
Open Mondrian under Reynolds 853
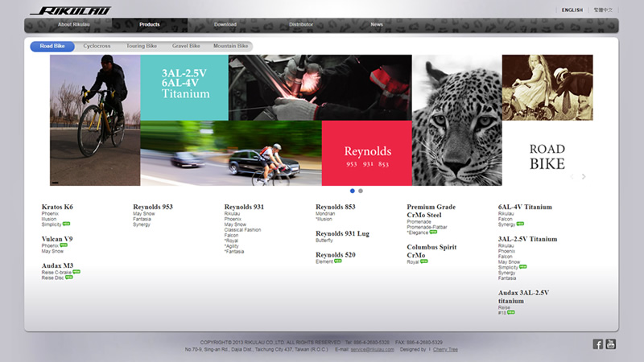tap(325, 213)
